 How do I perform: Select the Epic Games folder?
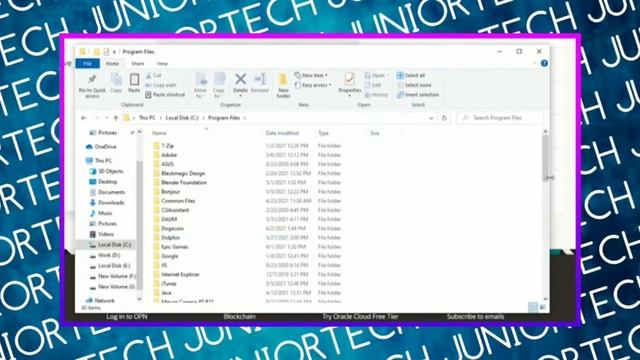[174, 247]
